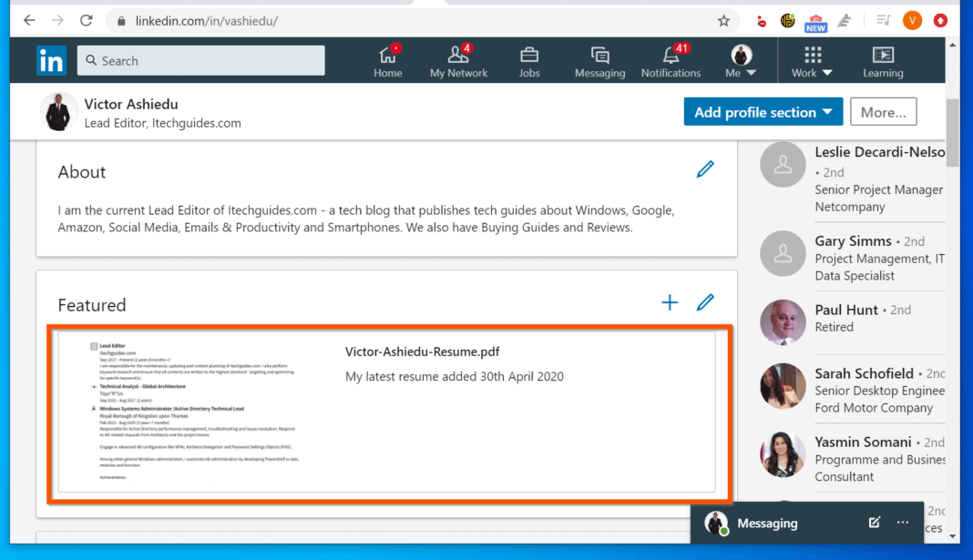Click the browser forward arrow
The width and height of the screenshot is (973, 560).
pyautogui.click(x=57, y=20)
